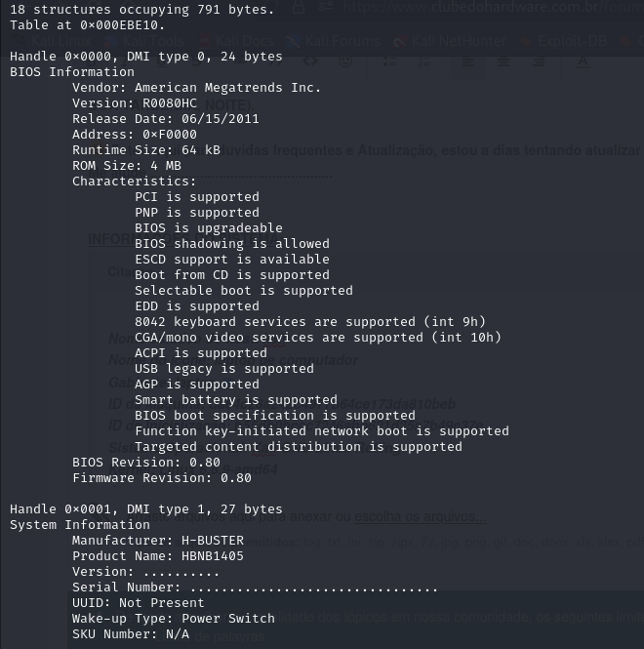Image resolution: width=644 pixels, height=649 pixels.
Task: Align text left in editor toolbar
Action: (468, 61)
